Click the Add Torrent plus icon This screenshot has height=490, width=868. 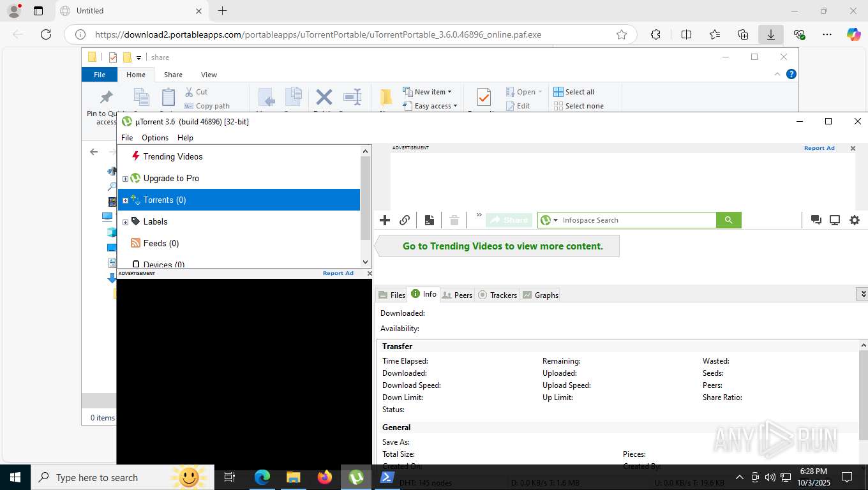click(385, 220)
